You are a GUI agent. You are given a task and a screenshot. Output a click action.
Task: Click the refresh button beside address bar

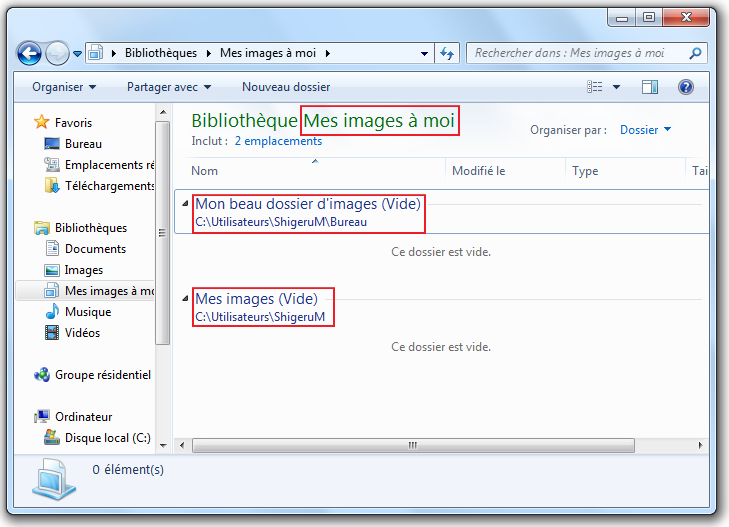point(447,53)
